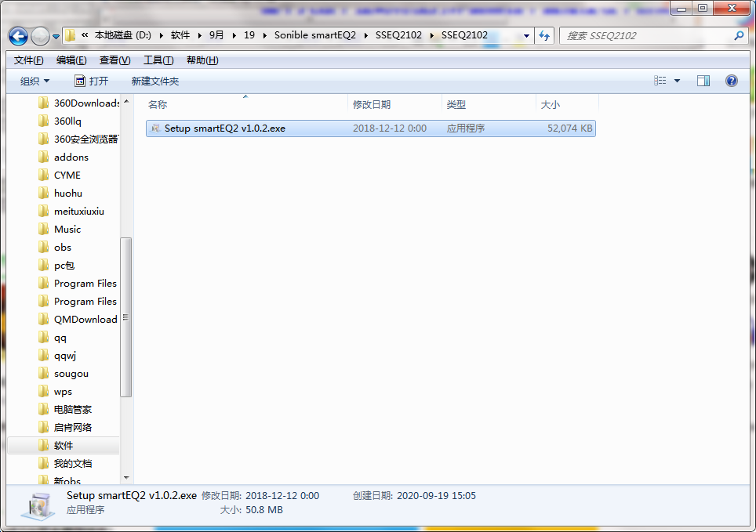Click the magnifier search icon
The width and height of the screenshot is (756, 532).
click(739, 36)
